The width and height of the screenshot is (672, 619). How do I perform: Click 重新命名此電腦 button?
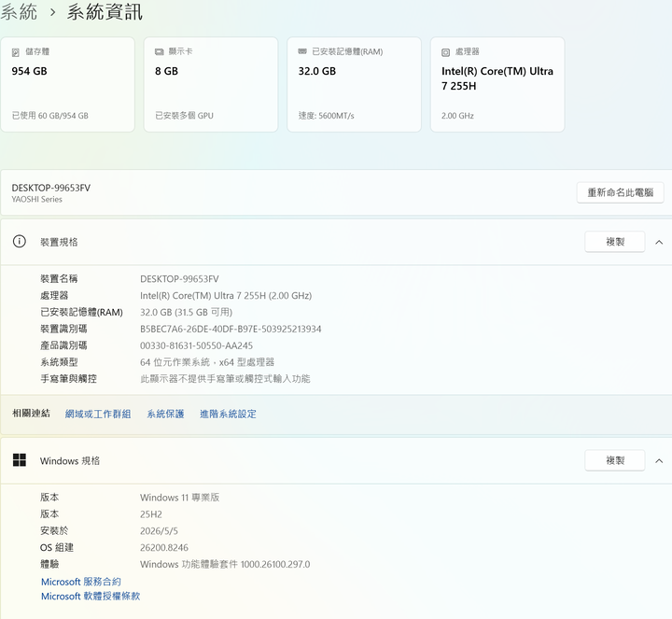coord(620,192)
